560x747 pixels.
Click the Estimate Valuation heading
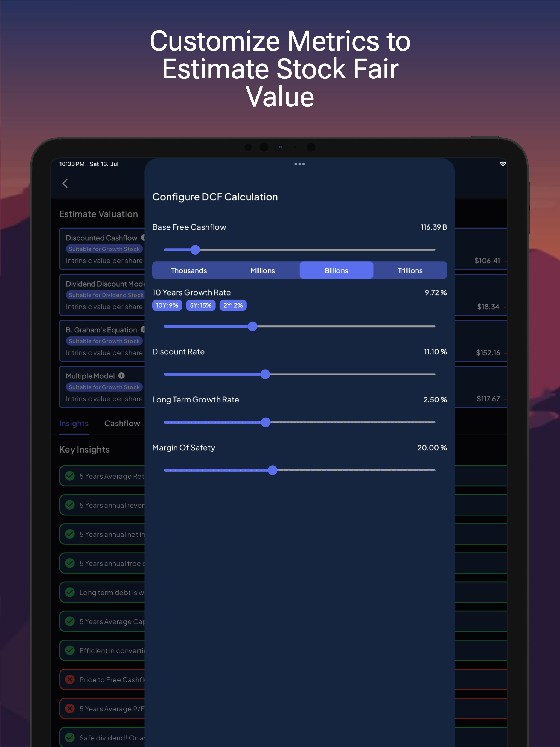coord(99,214)
